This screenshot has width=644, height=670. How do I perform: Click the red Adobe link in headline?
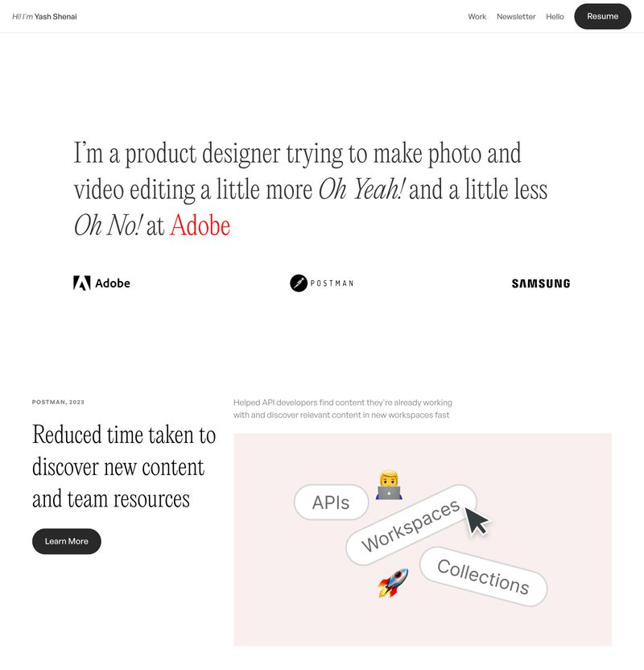[x=200, y=225]
